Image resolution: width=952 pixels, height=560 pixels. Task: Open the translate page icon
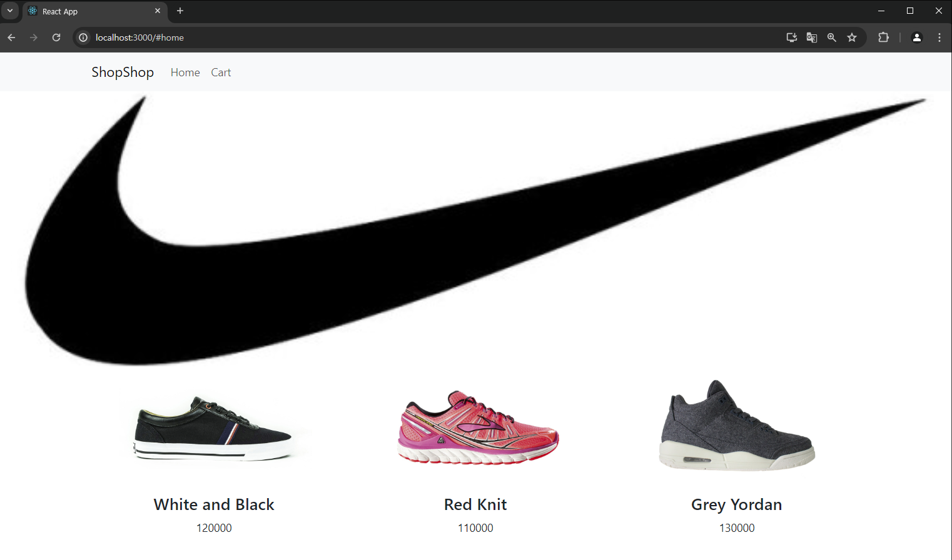pos(812,37)
